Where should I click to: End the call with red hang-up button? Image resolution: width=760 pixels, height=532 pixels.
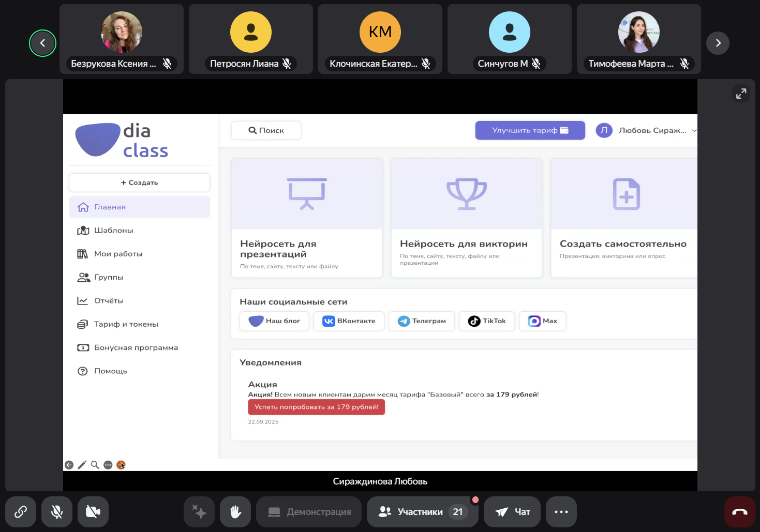tap(740, 512)
